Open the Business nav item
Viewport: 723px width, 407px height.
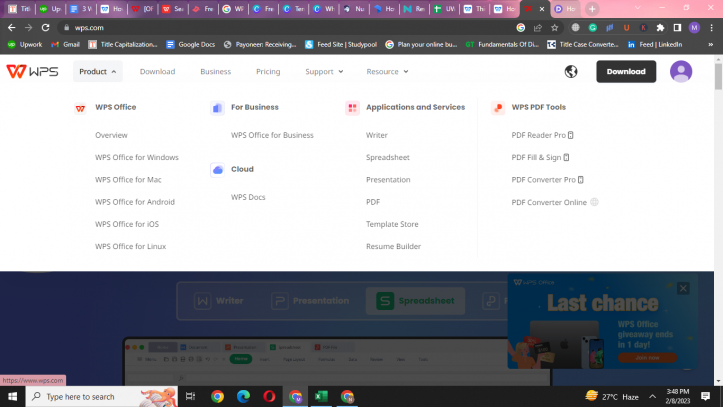click(x=215, y=71)
